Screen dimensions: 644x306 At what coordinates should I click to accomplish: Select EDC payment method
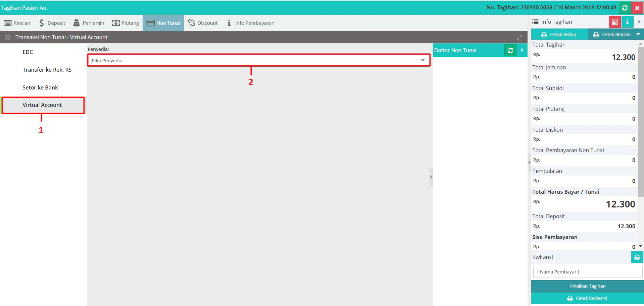[x=43, y=52]
